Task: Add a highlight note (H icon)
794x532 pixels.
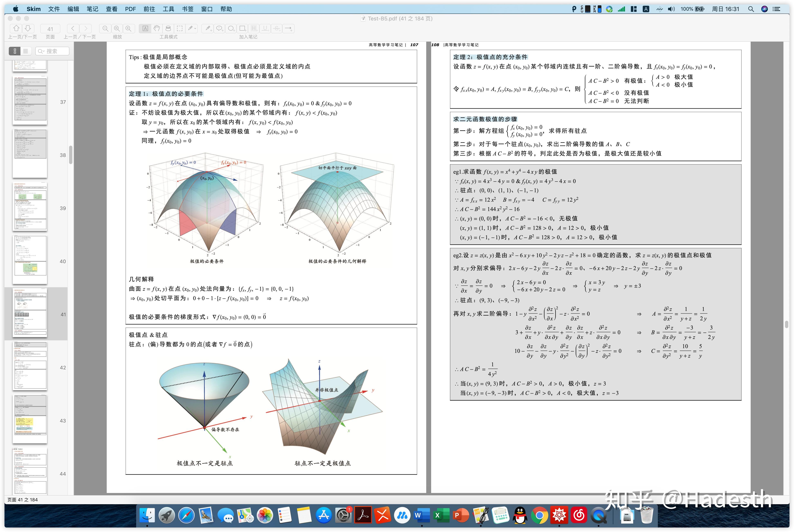Action: pyautogui.click(x=254, y=29)
